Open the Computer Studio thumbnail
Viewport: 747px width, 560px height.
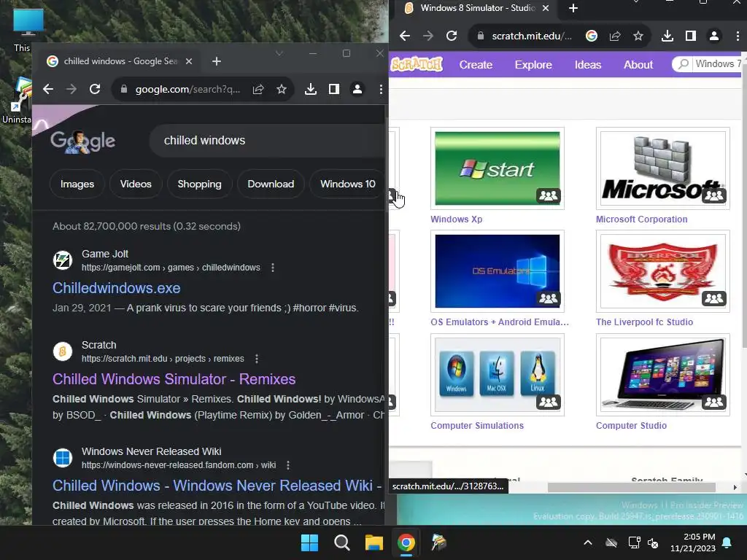[662, 375]
